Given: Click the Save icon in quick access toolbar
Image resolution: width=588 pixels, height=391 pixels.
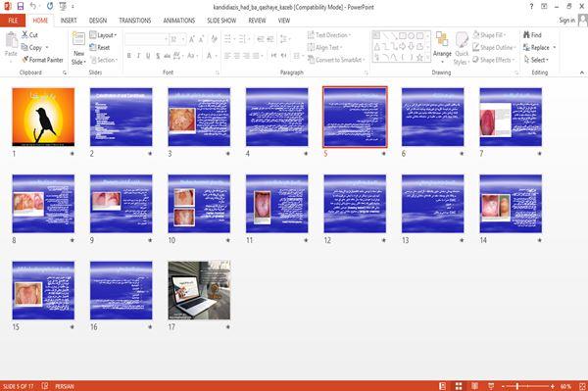Looking at the screenshot, I should pyautogui.click(x=21, y=6).
